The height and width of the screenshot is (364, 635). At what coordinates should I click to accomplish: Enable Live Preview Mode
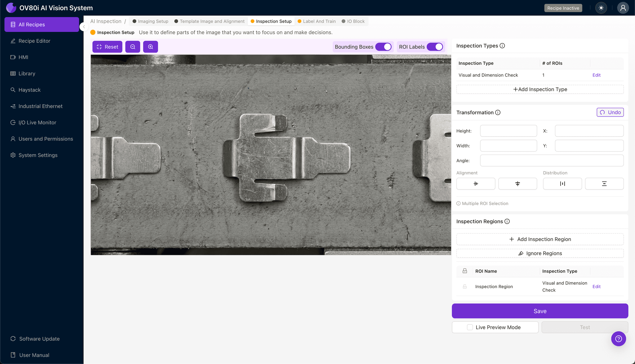469,327
